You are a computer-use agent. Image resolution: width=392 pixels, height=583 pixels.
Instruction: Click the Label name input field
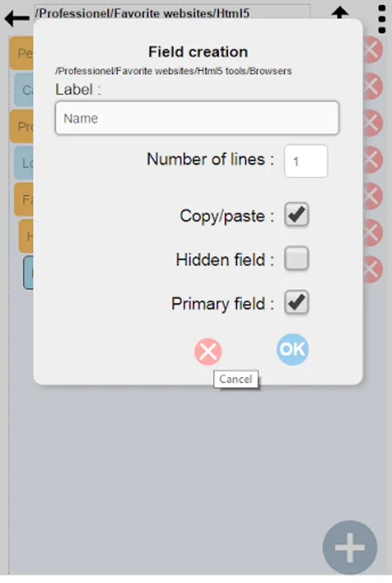pos(197,119)
